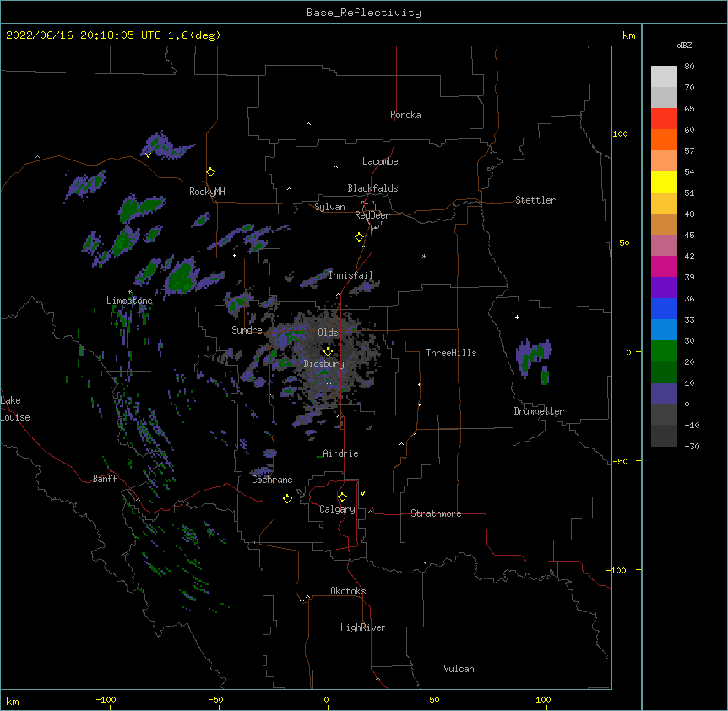Click the Didsbury town label
The image size is (728, 711).
click(324, 364)
